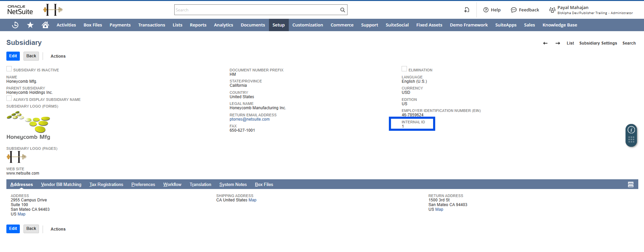Open the Activities menu
This screenshot has width=644, height=252.
pyautogui.click(x=66, y=25)
